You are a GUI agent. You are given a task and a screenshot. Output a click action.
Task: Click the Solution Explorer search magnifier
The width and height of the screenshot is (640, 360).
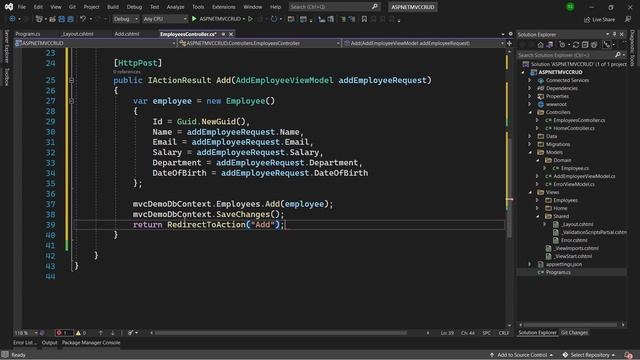[618, 55]
